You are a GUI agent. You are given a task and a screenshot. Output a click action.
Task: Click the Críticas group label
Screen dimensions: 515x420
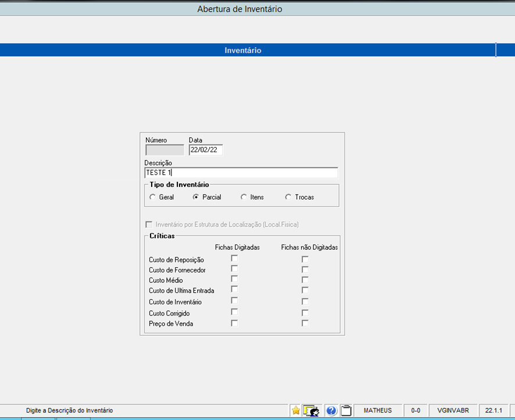(162, 236)
